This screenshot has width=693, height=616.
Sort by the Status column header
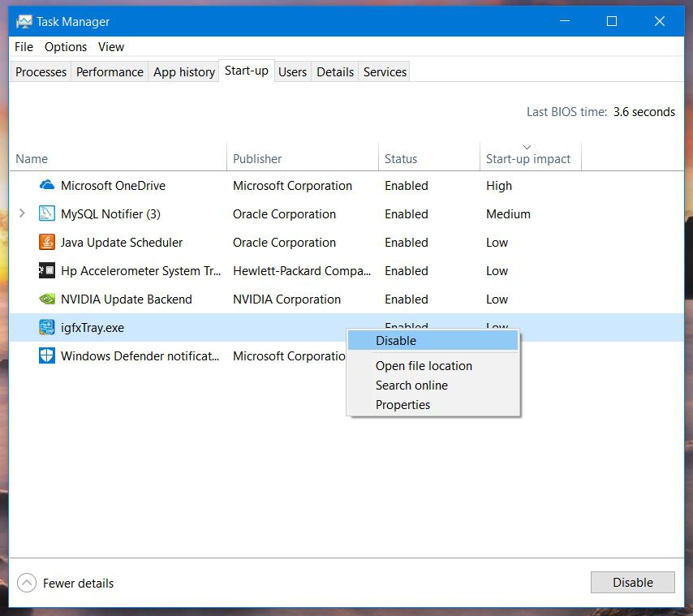[x=429, y=157]
